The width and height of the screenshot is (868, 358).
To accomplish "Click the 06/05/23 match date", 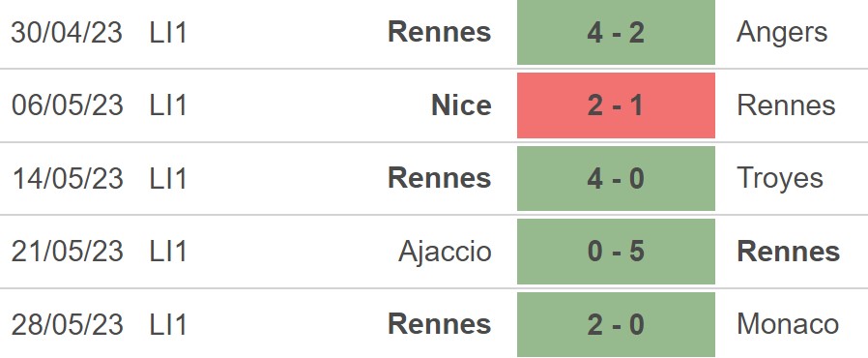I will tap(67, 105).
